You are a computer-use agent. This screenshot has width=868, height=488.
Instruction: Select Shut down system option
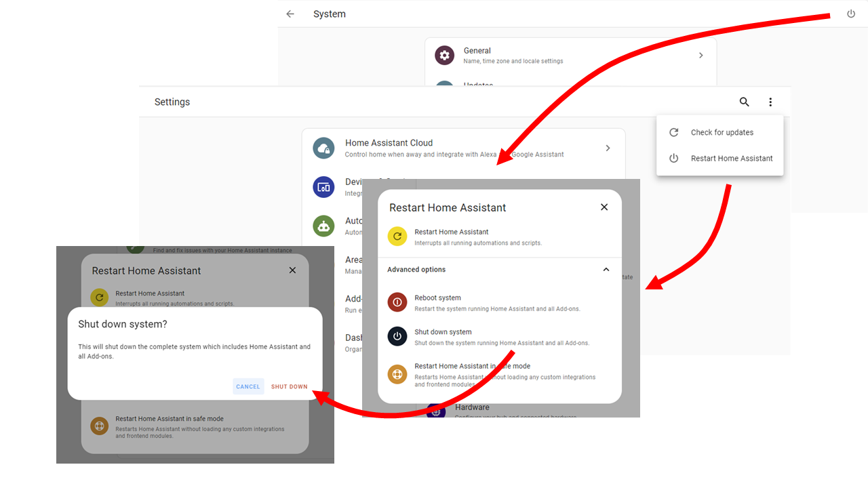tap(500, 336)
